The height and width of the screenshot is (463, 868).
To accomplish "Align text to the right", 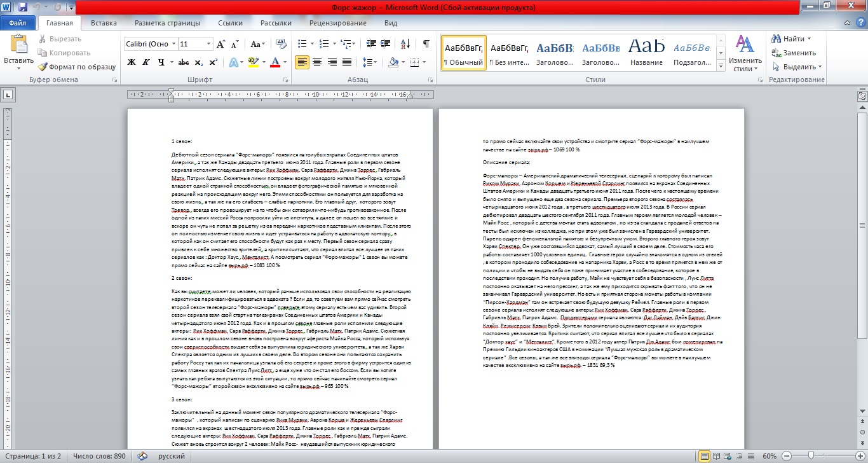I will (x=331, y=62).
